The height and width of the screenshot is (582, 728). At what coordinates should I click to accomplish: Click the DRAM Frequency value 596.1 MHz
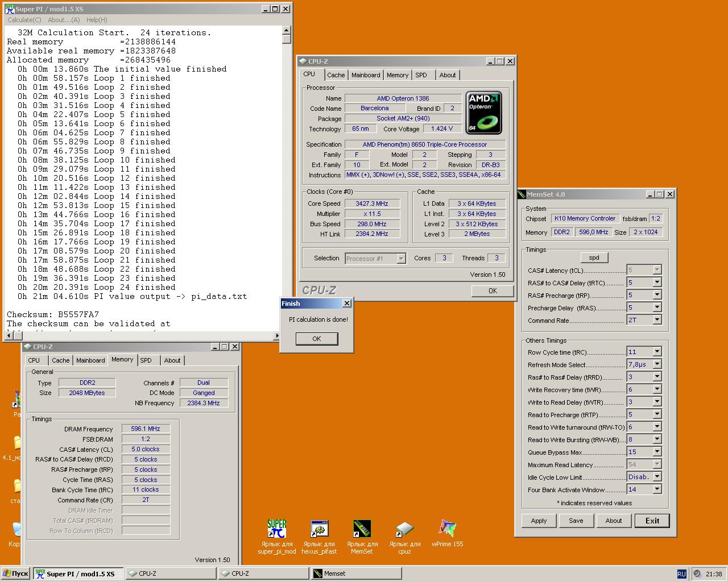[x=146, y=429]
